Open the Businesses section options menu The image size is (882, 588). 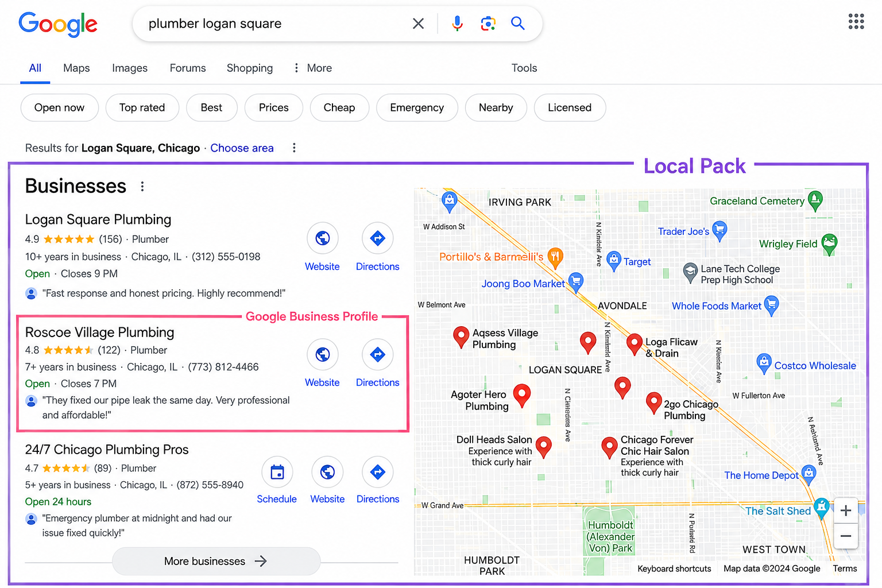tap(142, 186)
